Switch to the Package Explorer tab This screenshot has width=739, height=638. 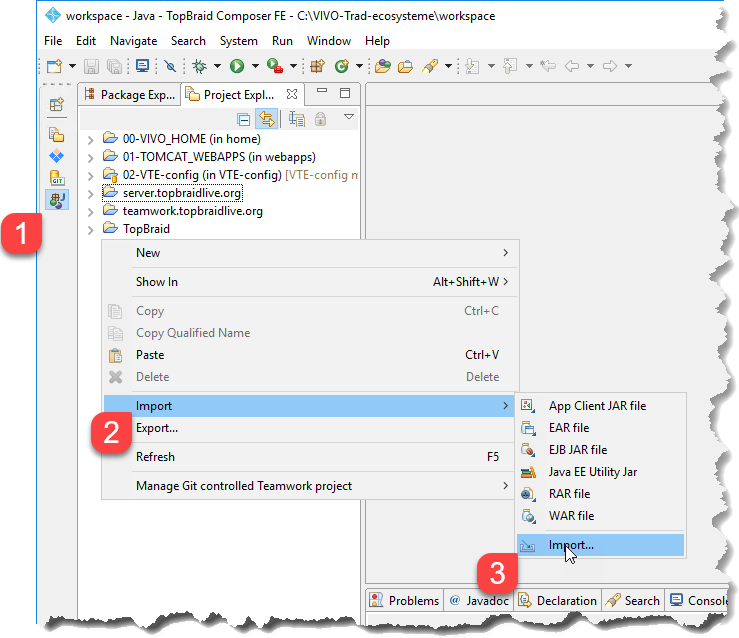pyautogui.click(x=129, y=95)
